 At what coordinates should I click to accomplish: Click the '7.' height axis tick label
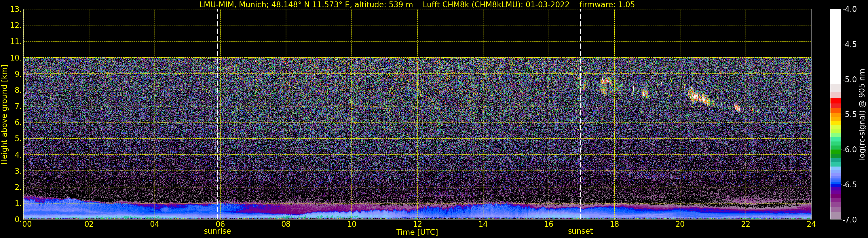coord(18,107)
